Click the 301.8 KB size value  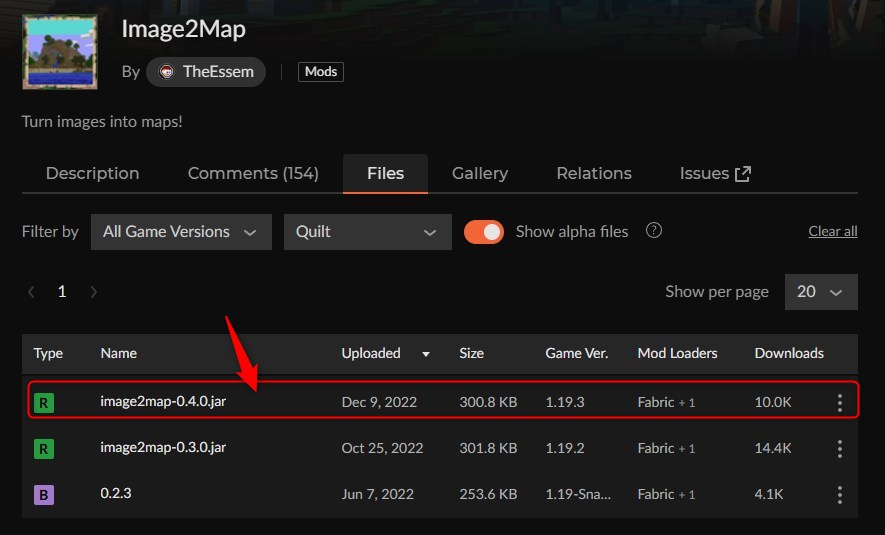[x=488, y=448]
